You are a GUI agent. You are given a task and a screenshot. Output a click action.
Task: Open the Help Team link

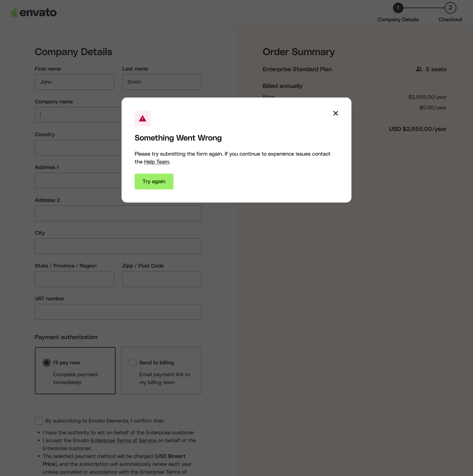pos(157,162)
